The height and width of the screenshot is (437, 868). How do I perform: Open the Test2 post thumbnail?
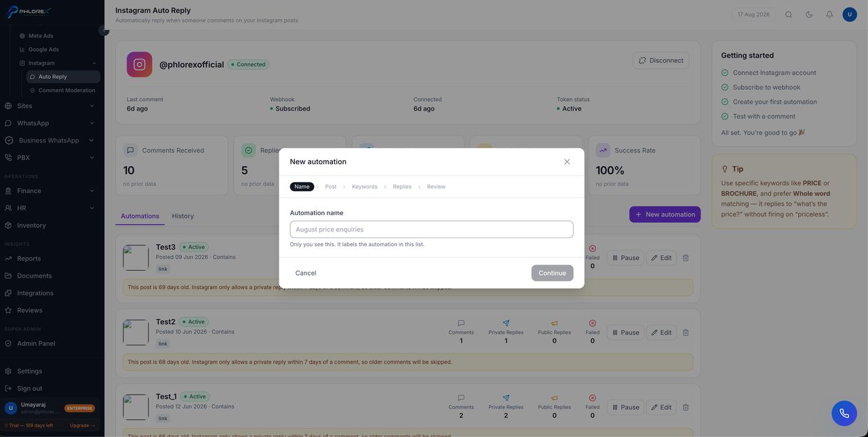(x=136, y=332)
